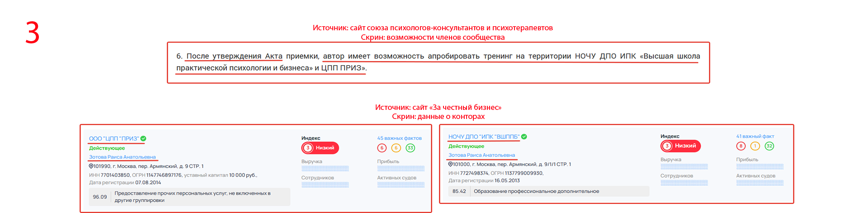Click the "Действующее" status in ЦПП ПРИЗ card

107,148
